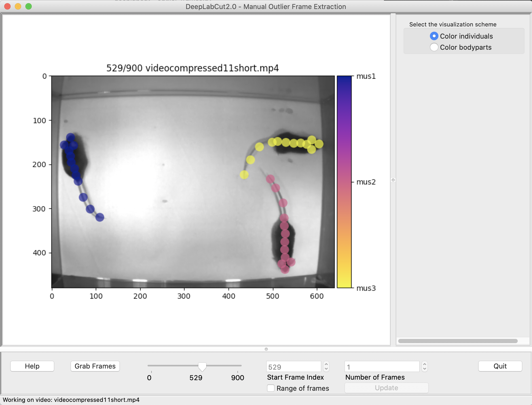Screen dimensions: 532x405
Task: Click the mus2 colorbar label
Action: (x=366, y=182)
